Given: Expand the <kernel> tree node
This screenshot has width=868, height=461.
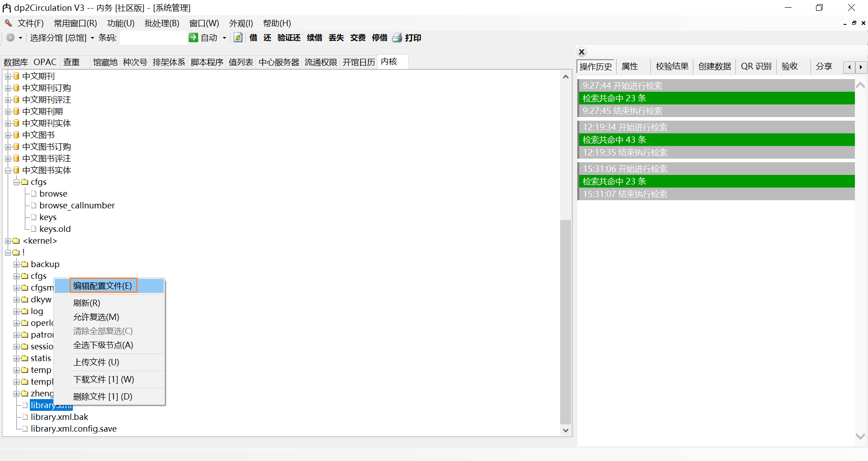Looking at the screenshot, I should (8, 240).
